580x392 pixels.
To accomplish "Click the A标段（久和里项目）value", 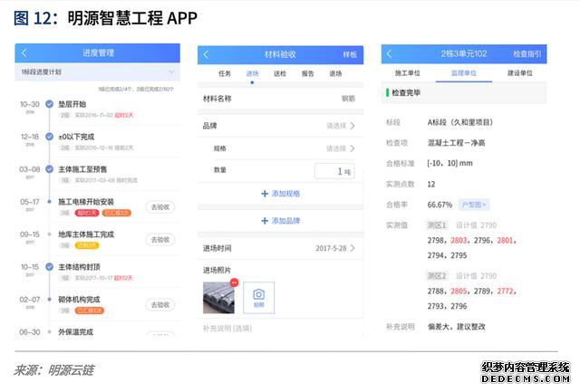I will 460,122.
